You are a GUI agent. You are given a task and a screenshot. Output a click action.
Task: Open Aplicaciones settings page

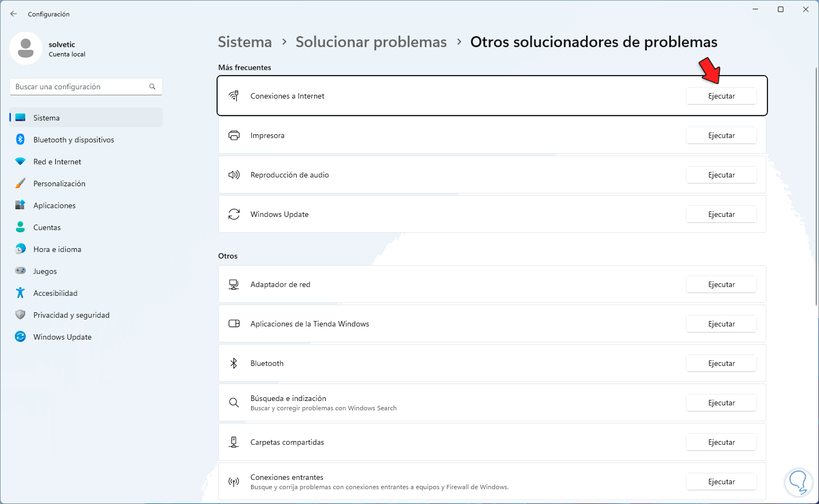(54, 205)
